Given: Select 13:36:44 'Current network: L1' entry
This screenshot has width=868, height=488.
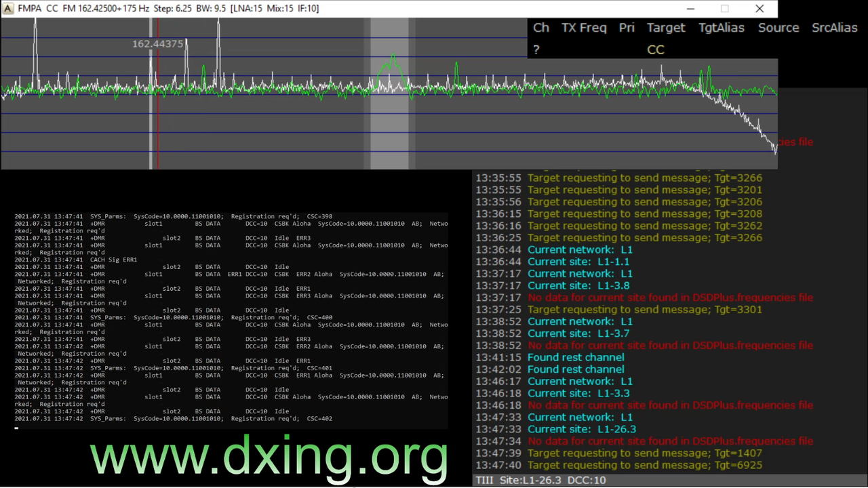Looking at the screenshot, I should (554, 250).
